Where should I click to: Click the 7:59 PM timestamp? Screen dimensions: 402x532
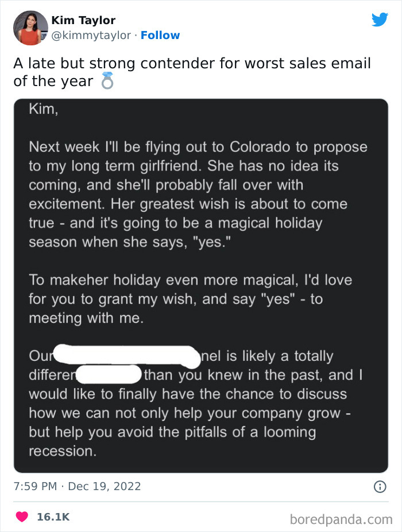pos(34,487)
